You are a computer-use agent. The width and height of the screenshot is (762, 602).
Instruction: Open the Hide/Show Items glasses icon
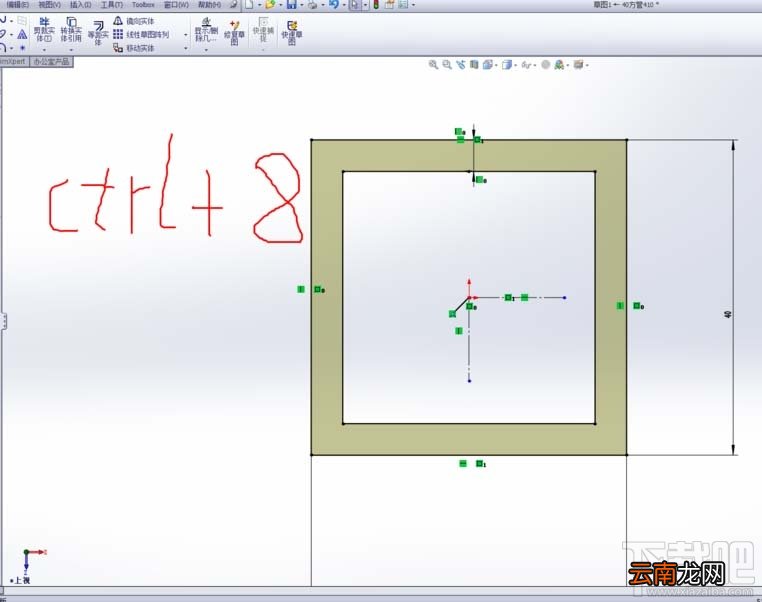point(526,65)
